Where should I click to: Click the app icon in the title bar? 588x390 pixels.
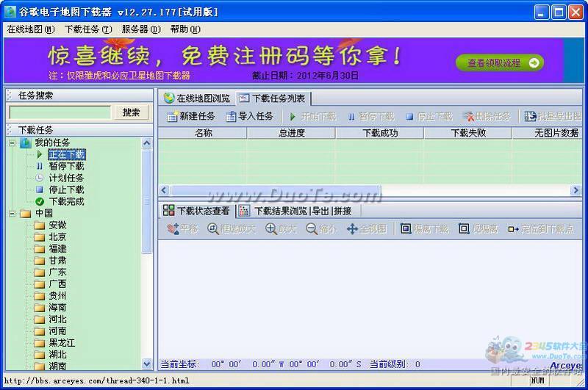pos(10,12)
